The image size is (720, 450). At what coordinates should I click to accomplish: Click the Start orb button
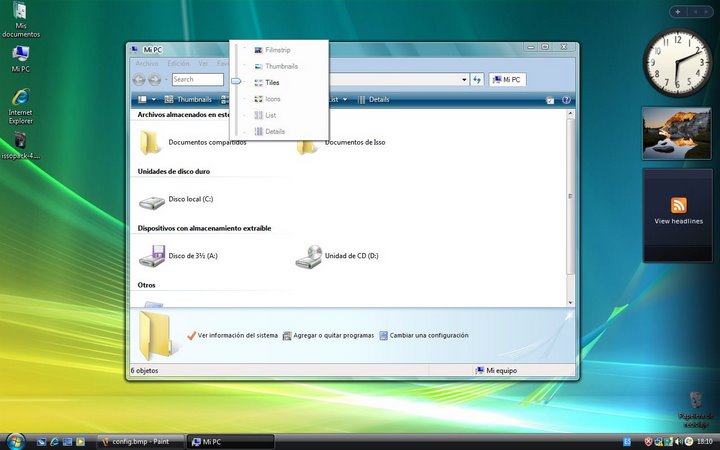click(x=15, y=442)
